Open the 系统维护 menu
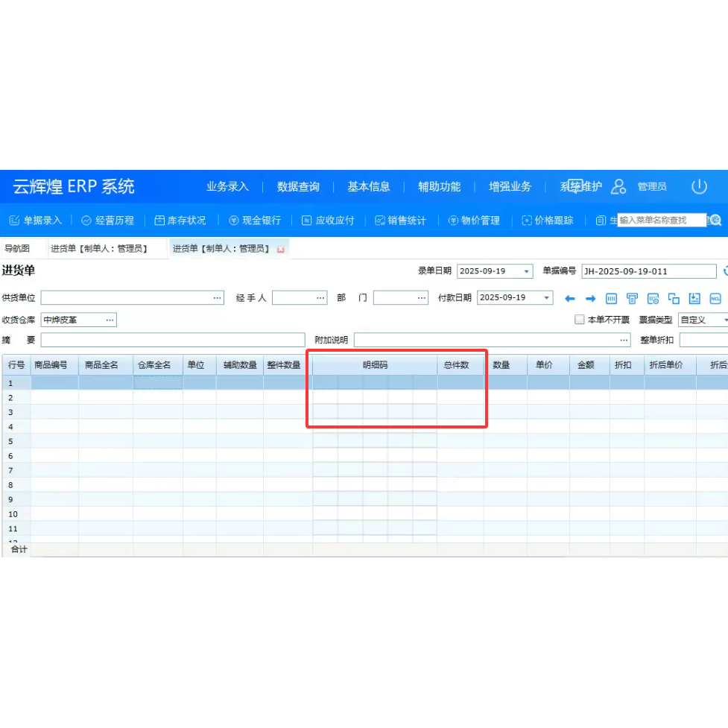728x728 pixels. pyautogui.click(x=580, y=186)
